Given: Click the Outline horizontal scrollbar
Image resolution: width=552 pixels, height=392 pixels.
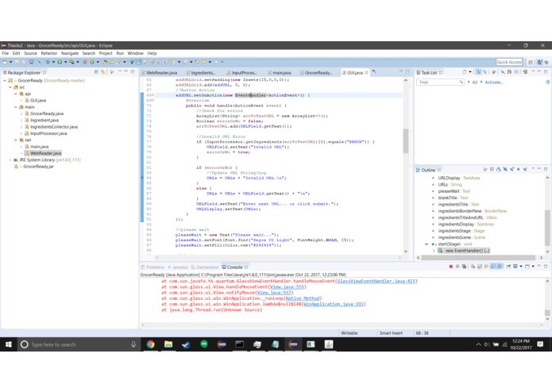Looking at the screenshot, I should click(x=479, y=258).
